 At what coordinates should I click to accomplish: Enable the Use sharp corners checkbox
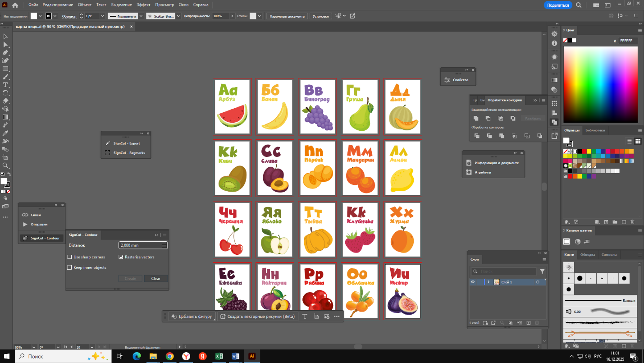(x=70, y=257)
